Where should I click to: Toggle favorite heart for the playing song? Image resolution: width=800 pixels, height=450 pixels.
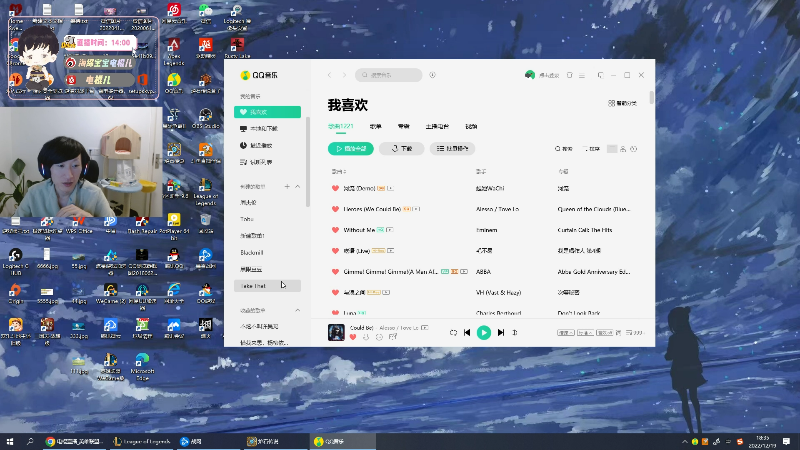(353, 337)
